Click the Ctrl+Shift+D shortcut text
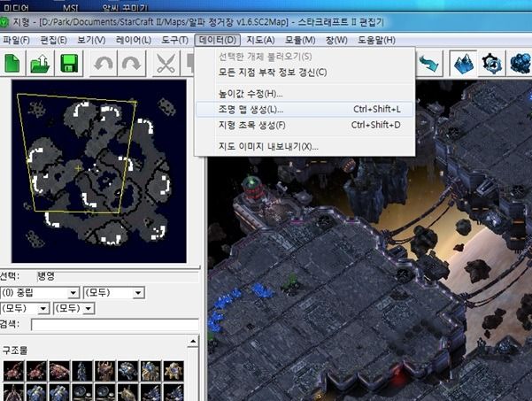 click(x=375, y=125)
